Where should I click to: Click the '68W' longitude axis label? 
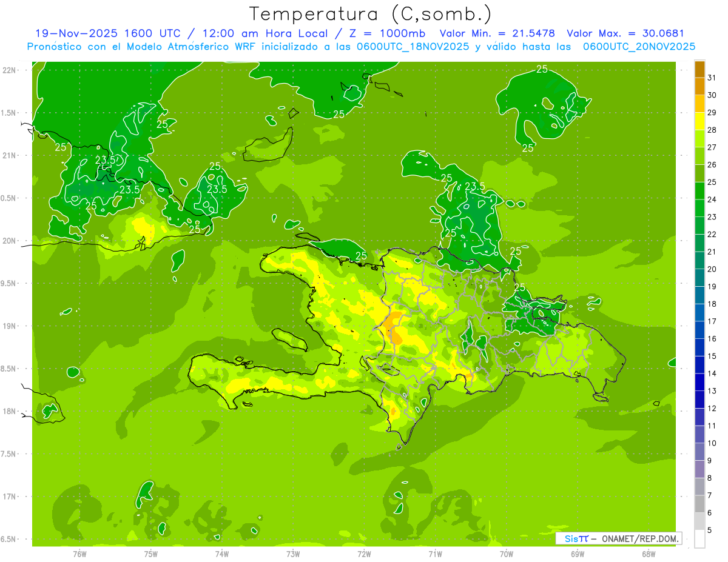point(649,554)
